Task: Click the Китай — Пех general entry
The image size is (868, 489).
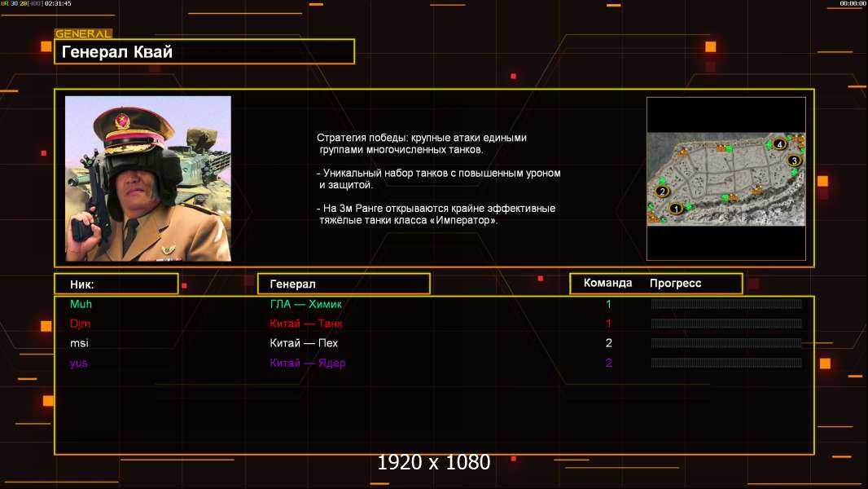Action: click(304, 343)
